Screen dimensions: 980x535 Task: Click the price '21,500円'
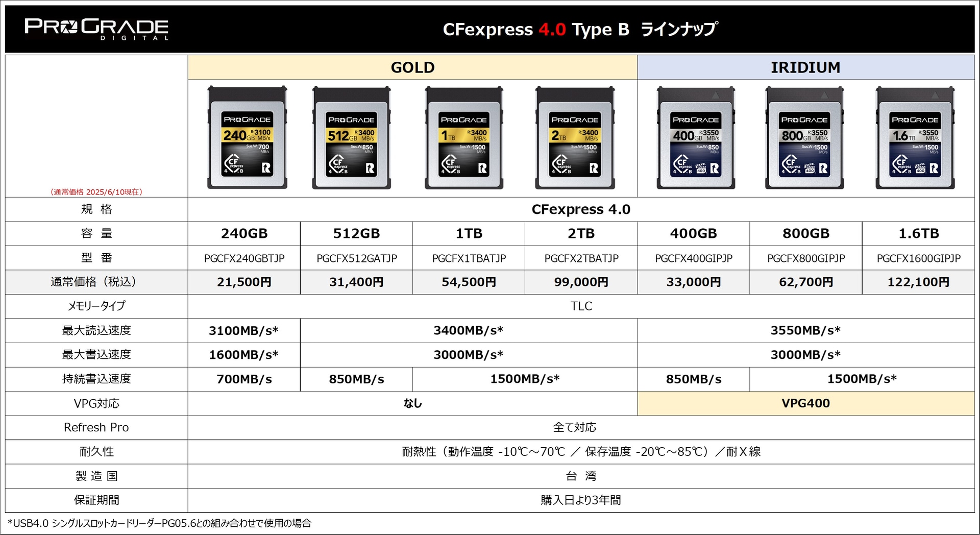(x=244, y=282)
